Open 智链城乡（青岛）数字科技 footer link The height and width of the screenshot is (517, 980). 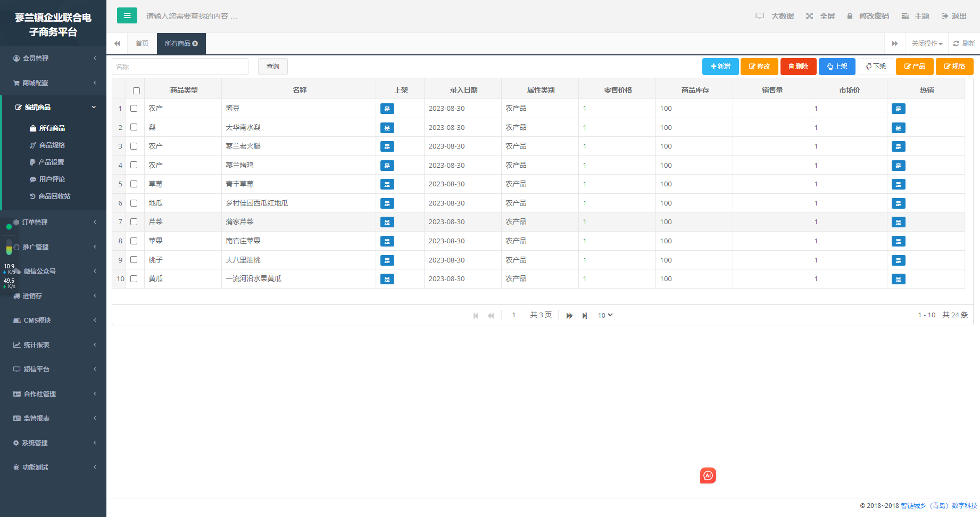[939, 506]
